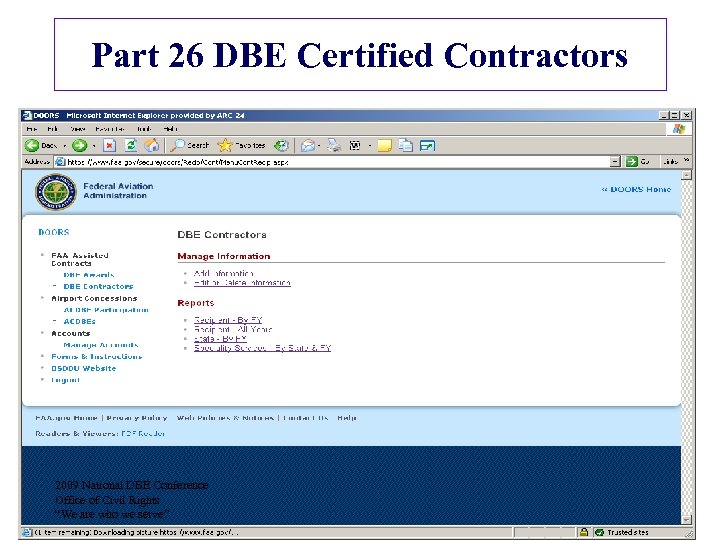Click the scrollbar up arrow
Image resolution: width=720 pixels, height=540 pixels.
tap(686, 175)
